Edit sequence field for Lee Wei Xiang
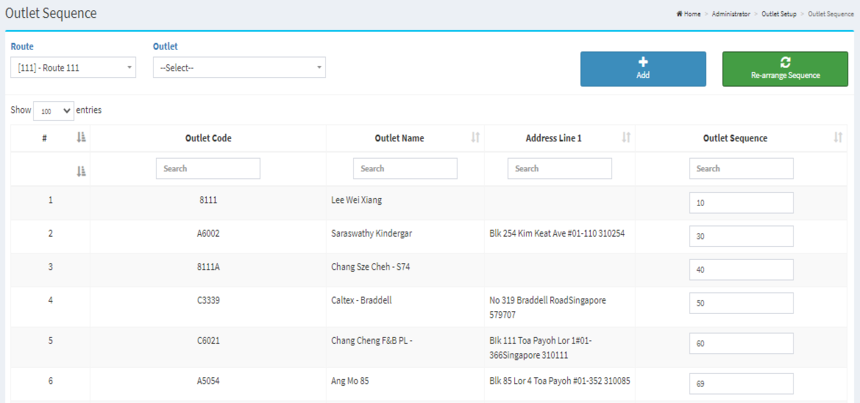This screenshot has width=860, height=403. [741, 203]
